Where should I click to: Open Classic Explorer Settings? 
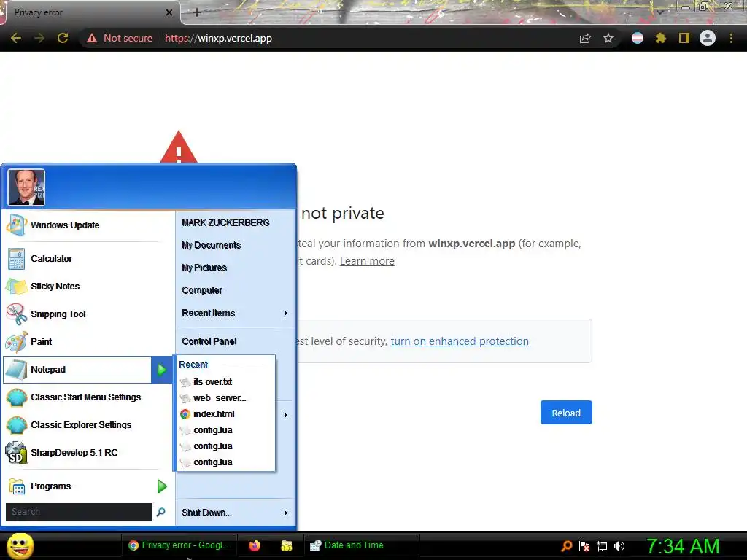tap(88, 425)
